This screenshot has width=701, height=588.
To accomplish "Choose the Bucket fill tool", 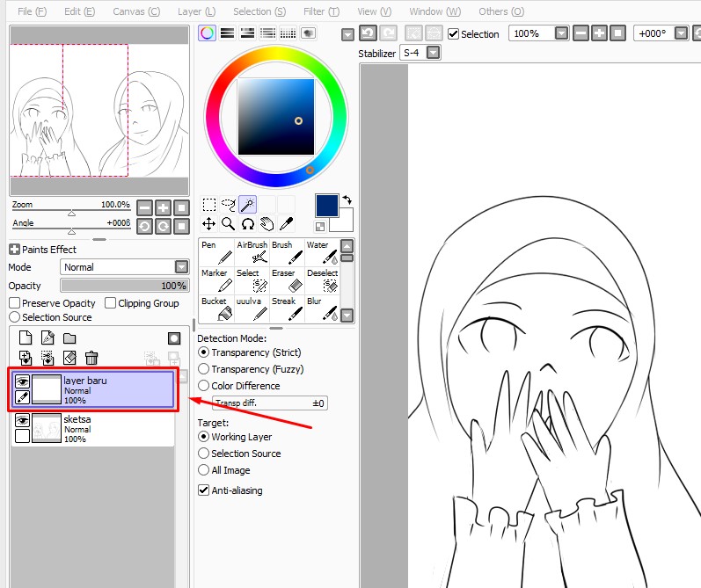I will click(x=216, y=309).
